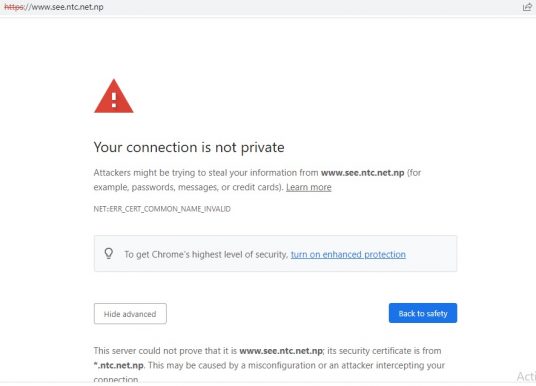Image resolution: width=536 pixels, height=386 pixels.
Task: Click the bold *.ntc.net.np certificate name
Action: coord(119,365)
